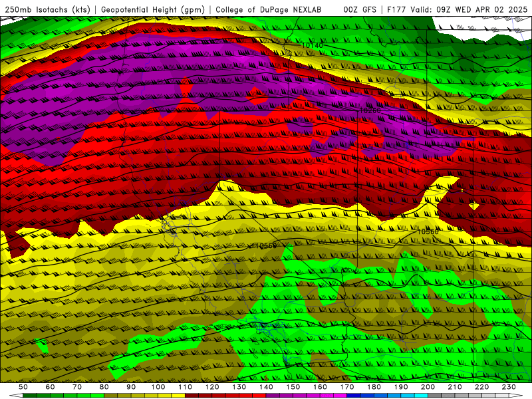Click the color bar value 90
This screenshot has height=399, width=532.
(131, 387)
